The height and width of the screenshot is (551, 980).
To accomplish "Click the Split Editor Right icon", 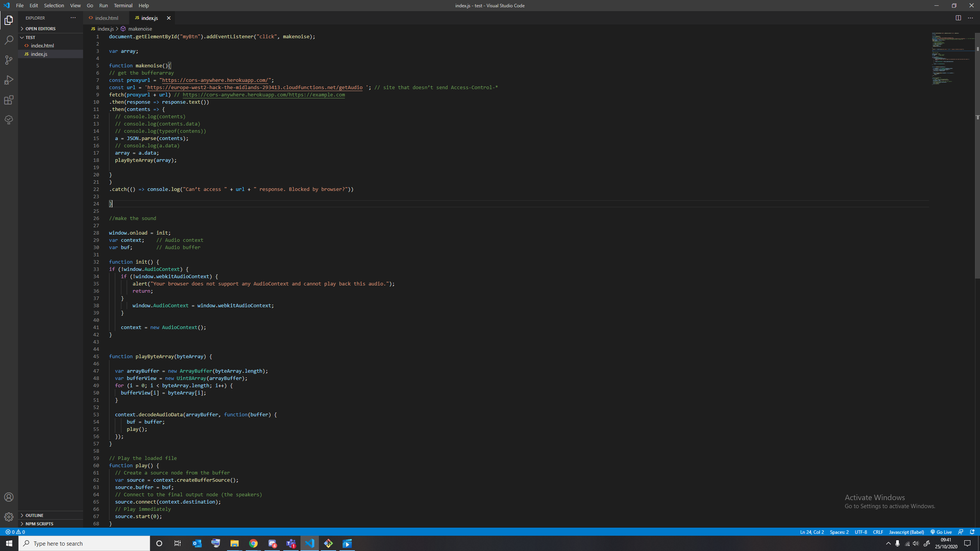I will click(x=958, y=18).
